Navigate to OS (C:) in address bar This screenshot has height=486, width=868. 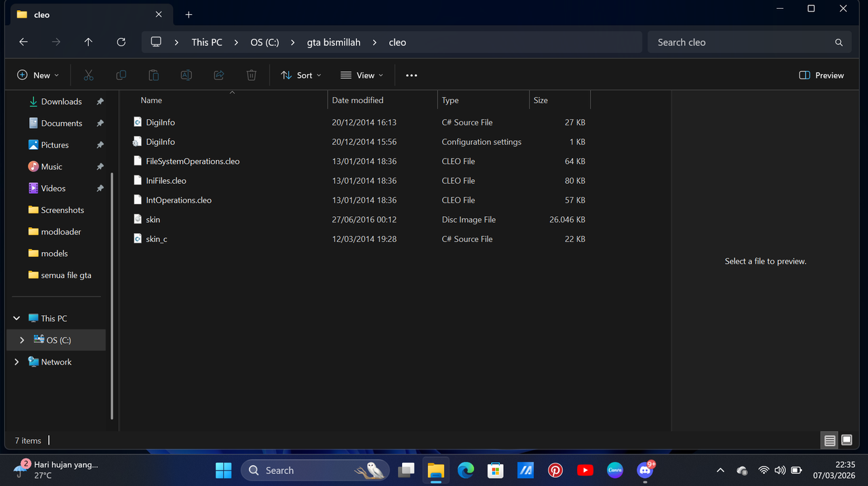(264, 42)
